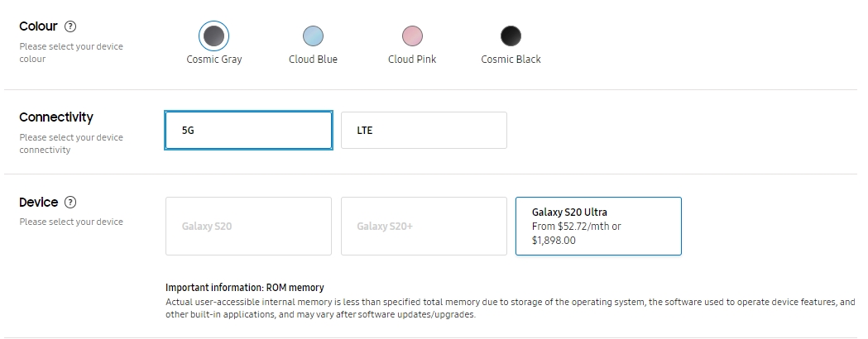Switch connectivity to LTE

[424, 131]
